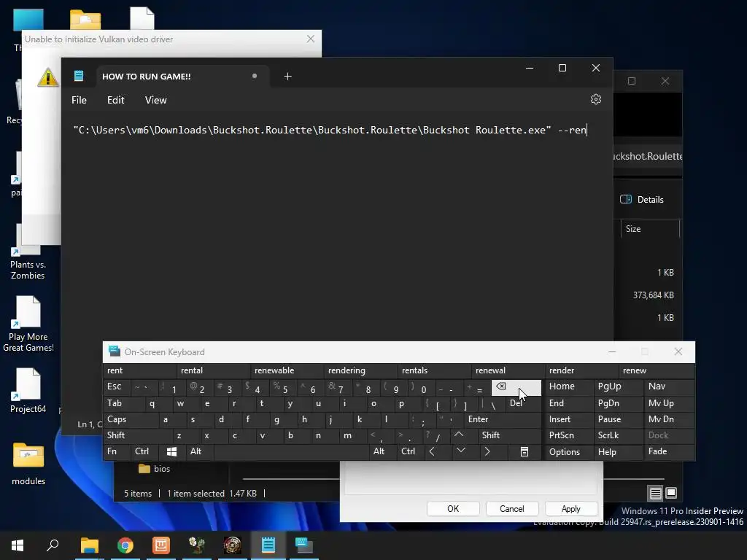Open File Explorer from the taskbar

click(90, 545)
